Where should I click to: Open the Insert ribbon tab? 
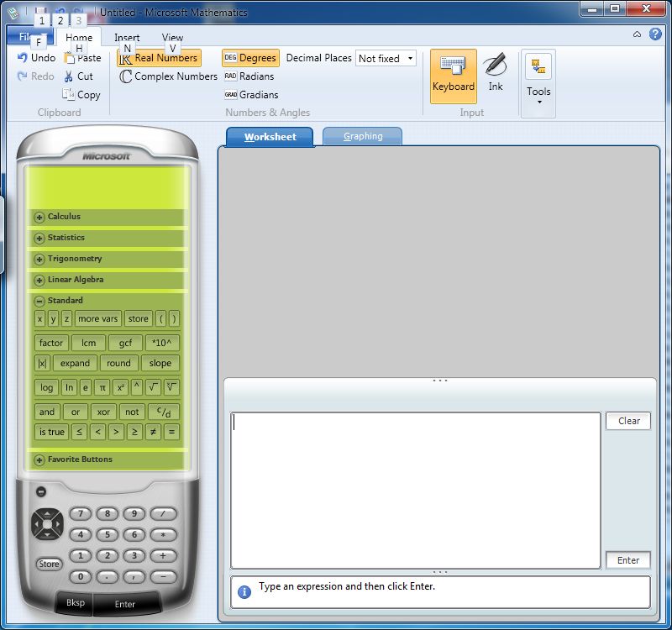127,38
